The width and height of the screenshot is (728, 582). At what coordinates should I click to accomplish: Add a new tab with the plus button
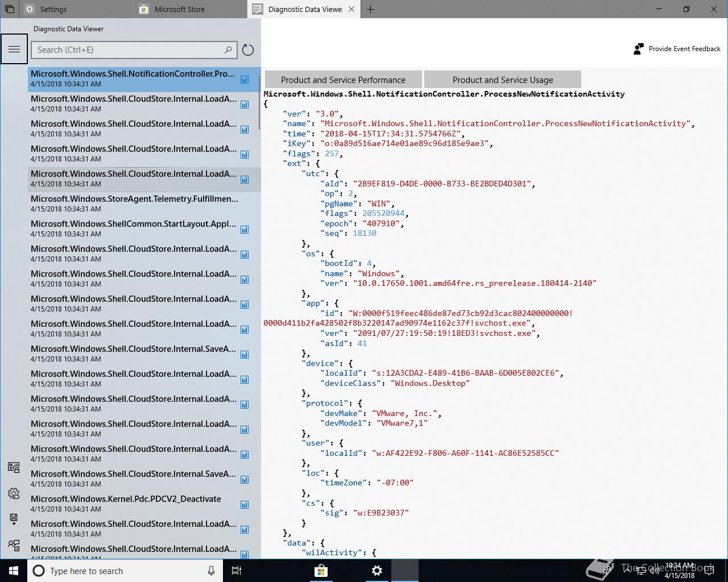click(370, 9)
